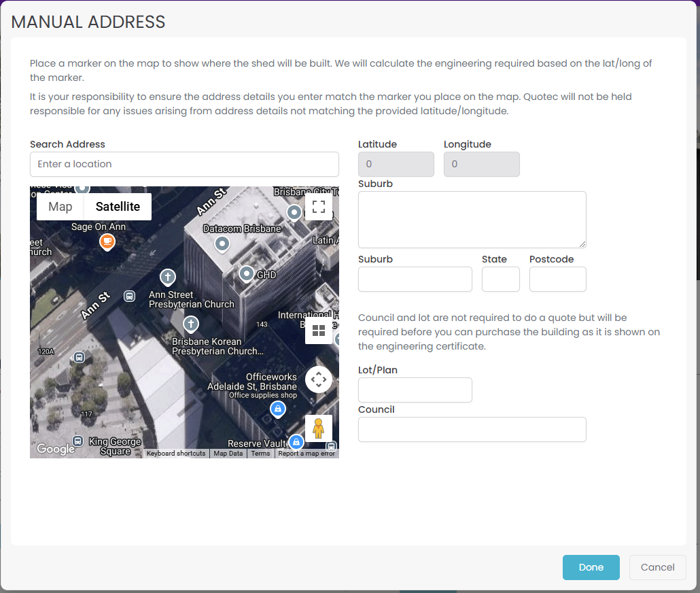The width and height of the screenshot is (700, 593).
Task: Toggle fullscreen view on the map
Action: [318, 207]
